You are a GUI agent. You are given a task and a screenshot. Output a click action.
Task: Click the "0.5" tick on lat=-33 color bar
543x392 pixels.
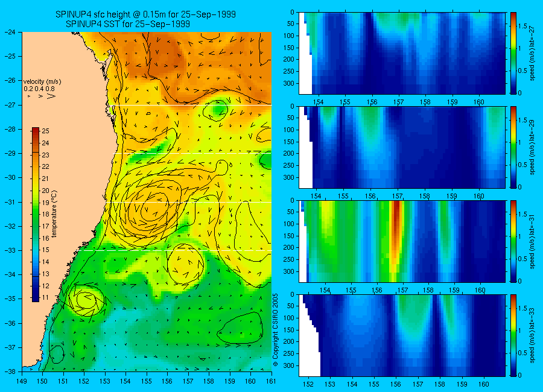pos(522,353)
